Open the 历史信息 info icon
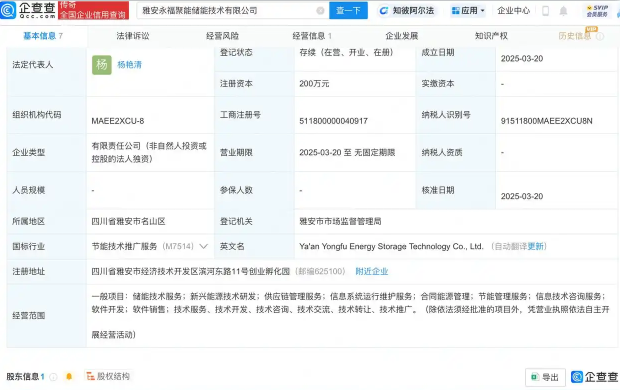 click(600, 36)
